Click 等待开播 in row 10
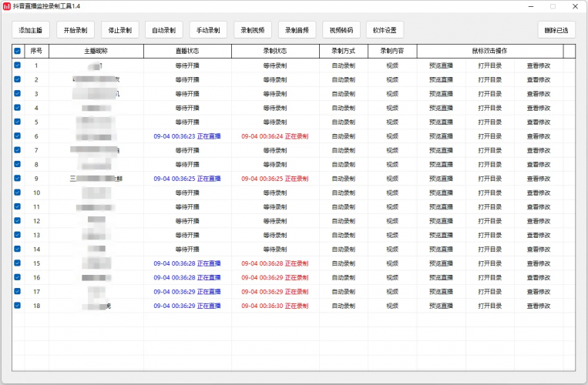Screen dimensions: 588x385 coord(187,192)
